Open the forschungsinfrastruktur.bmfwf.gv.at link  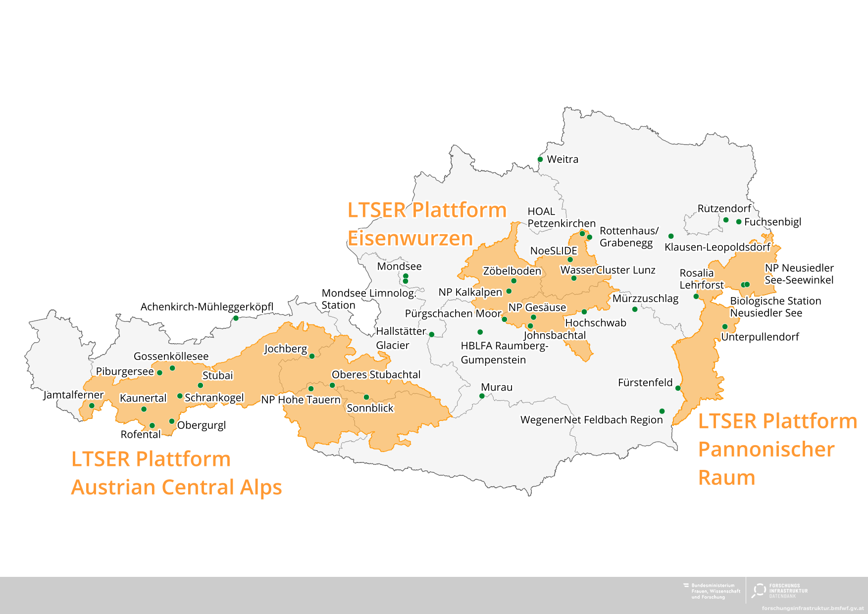click(813, 608)
